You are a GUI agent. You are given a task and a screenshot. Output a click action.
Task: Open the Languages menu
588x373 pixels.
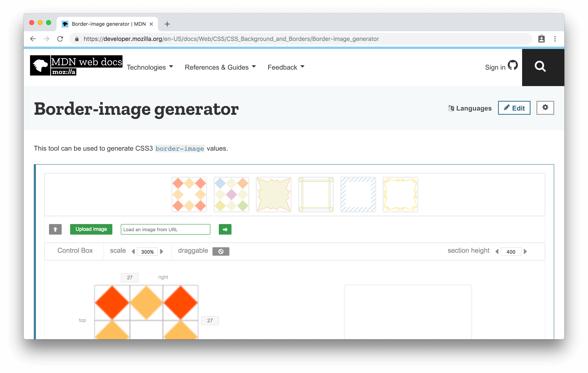[x=470, y=108]
